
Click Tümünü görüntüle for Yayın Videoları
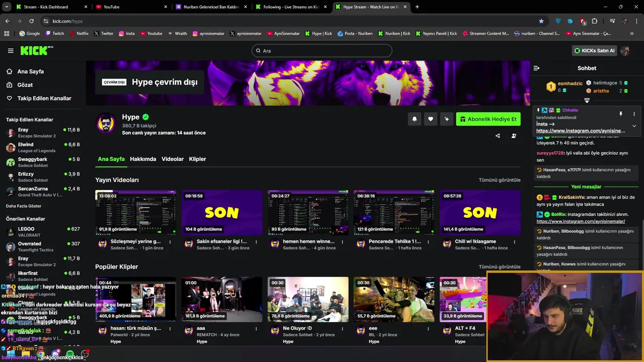pos(500,180)
